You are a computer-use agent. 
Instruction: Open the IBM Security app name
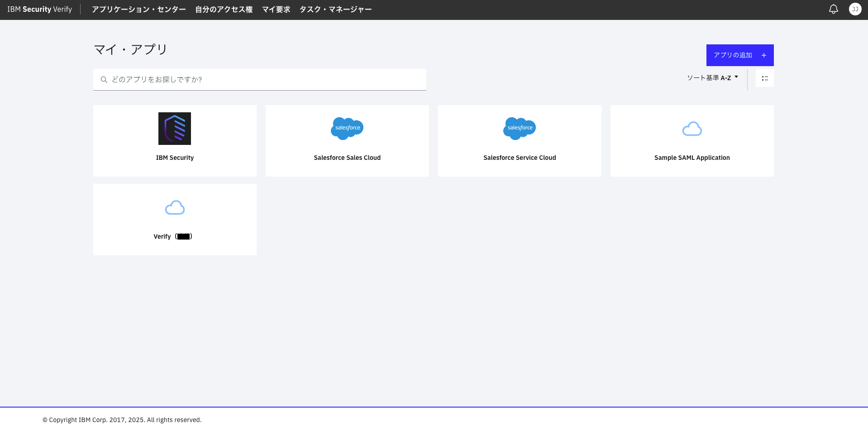tap(175, 158)
